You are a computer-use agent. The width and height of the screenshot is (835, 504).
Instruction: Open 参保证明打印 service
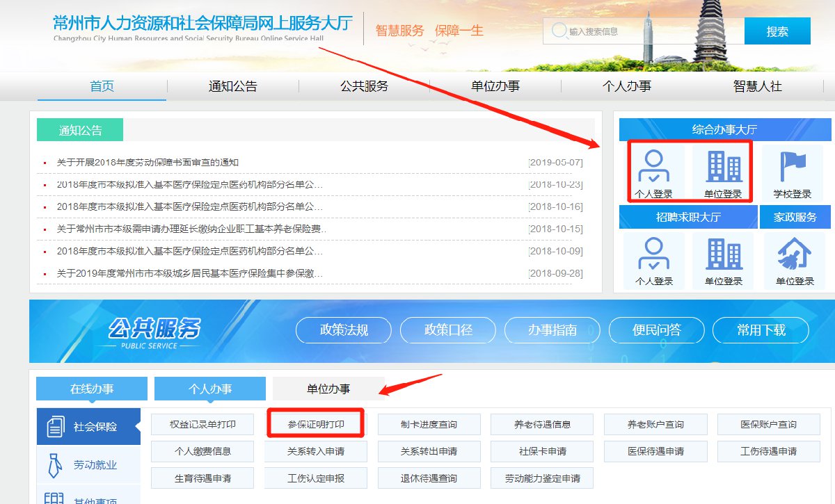point(316,424)
